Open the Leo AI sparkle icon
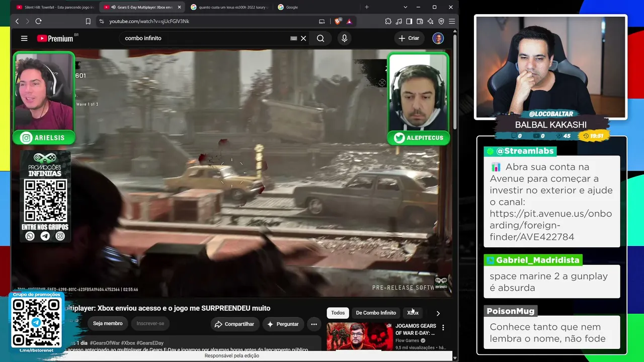 [x=430, y=21]
